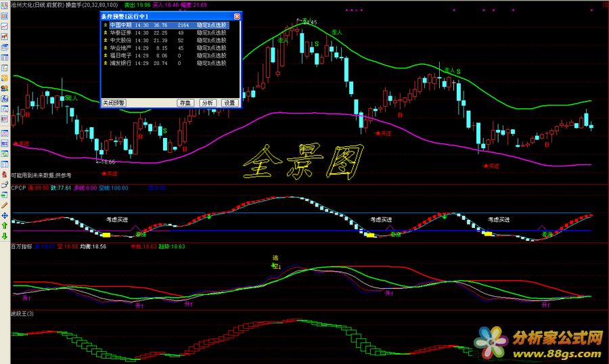The height and width of the screenshot is (364, 609).
Task: Open the wave indicator icon
Action: pyautogui.click(x=4, y=133)
